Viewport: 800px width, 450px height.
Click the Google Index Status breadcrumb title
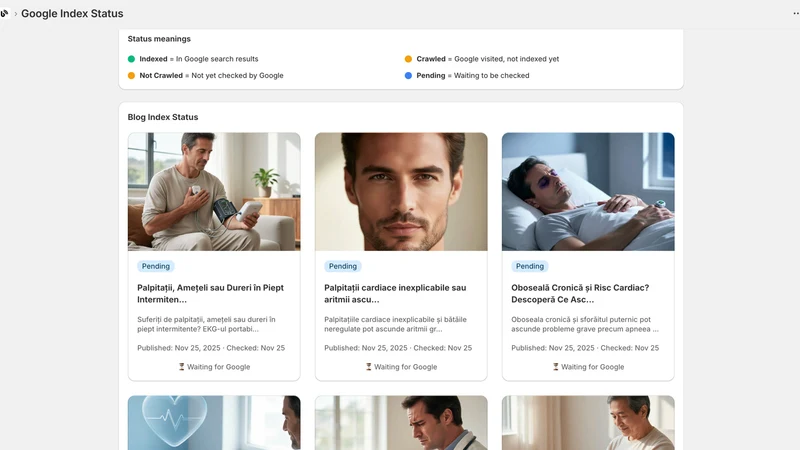(x=72, y=13)
